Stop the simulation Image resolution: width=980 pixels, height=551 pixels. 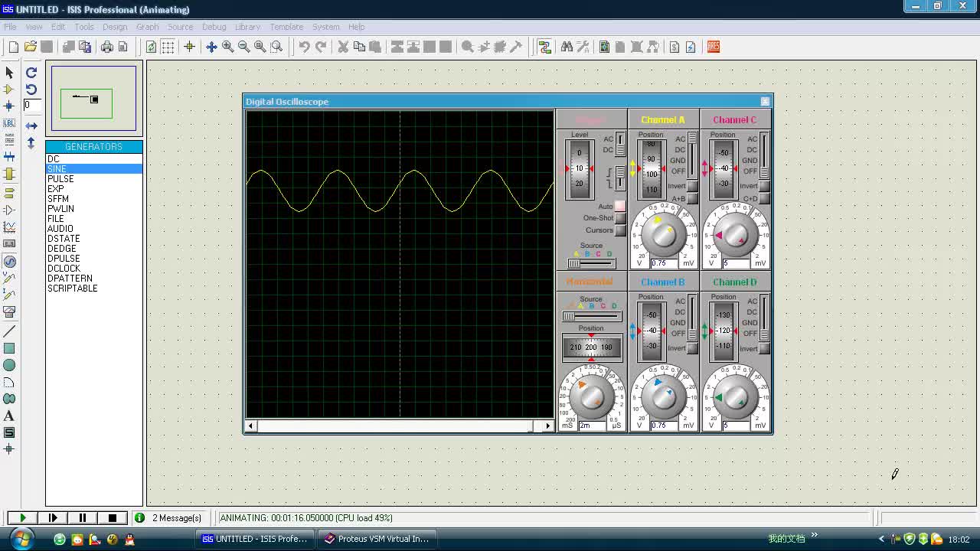pos(112,518)
